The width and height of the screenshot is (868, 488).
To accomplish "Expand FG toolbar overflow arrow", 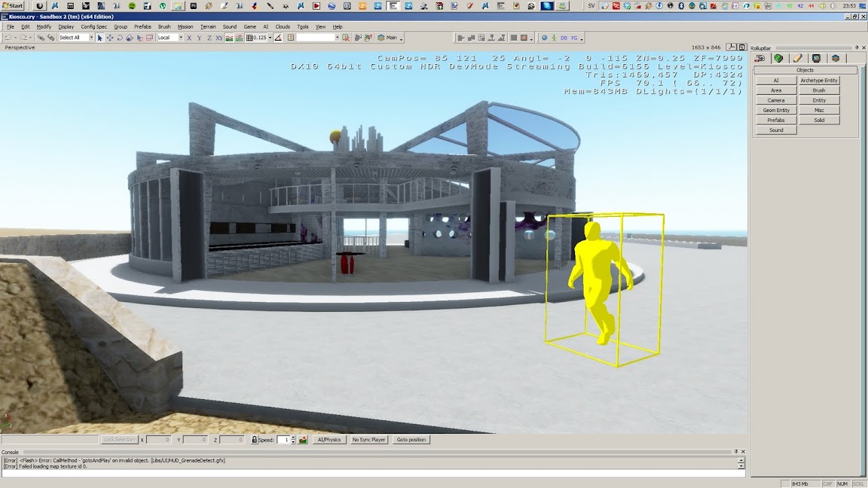I will click(x=582, y=38).
